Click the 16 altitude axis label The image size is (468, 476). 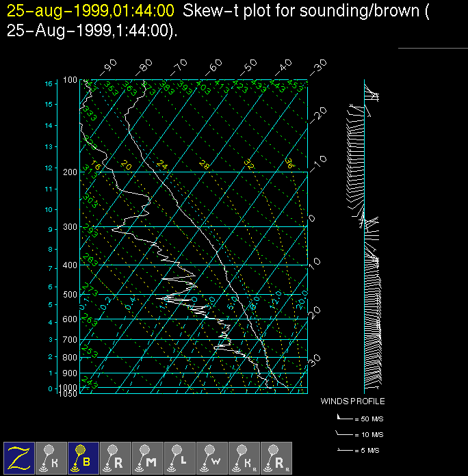point(49,83)
